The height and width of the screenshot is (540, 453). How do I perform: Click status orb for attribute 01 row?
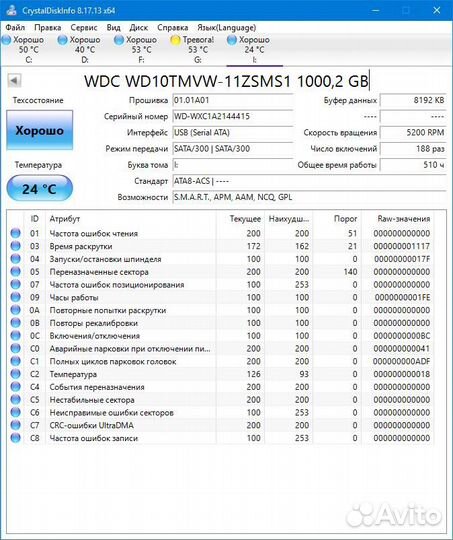click(16, 233)
